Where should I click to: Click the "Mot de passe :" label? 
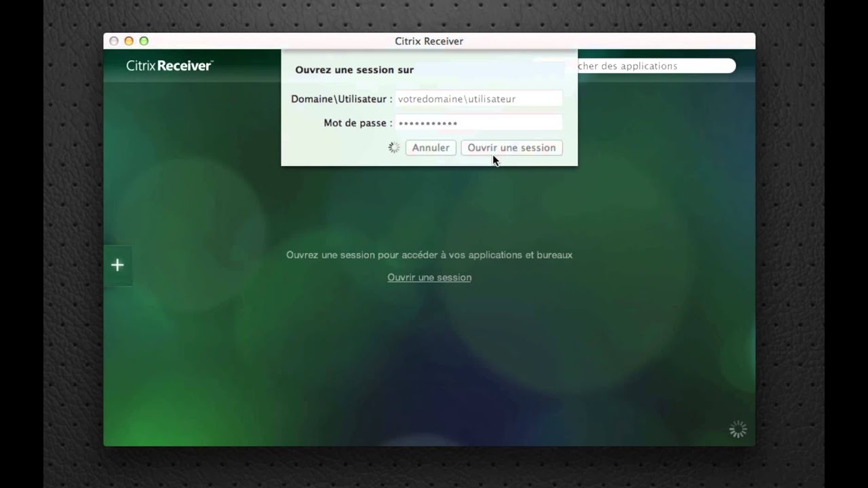pyautogui.click(x=358, y=123)
